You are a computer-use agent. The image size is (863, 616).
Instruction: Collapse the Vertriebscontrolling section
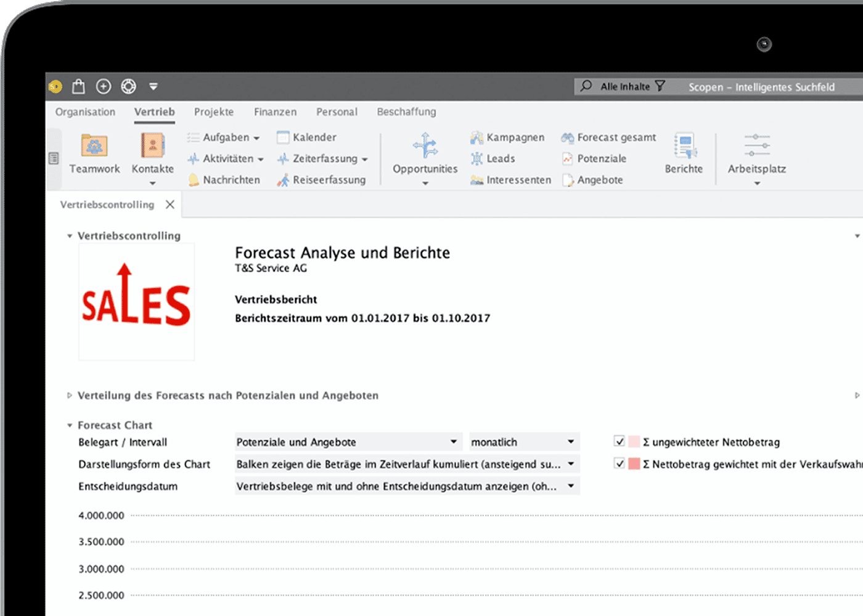pyautogui.click(x=70, y=236)
